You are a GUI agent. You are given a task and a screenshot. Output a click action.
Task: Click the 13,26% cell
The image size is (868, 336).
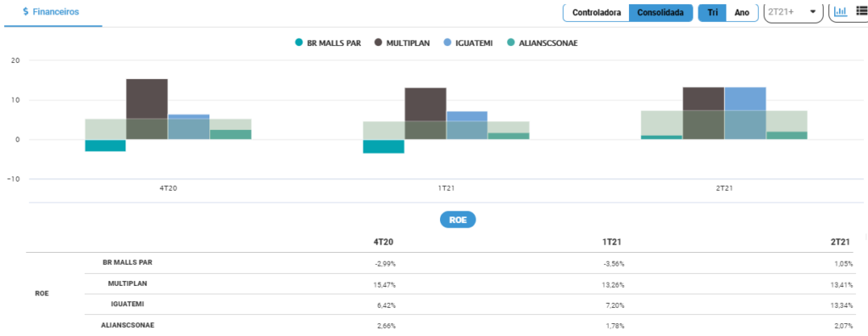click(614, 285)
